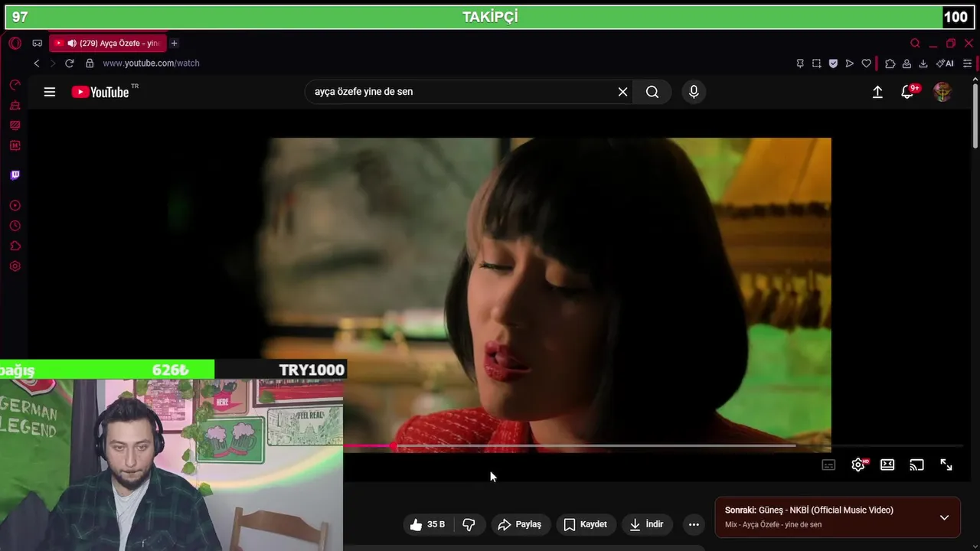This screenshot has height=551, width=980.
Task: Go back to the previous page
Action: (x=37, y=64)
